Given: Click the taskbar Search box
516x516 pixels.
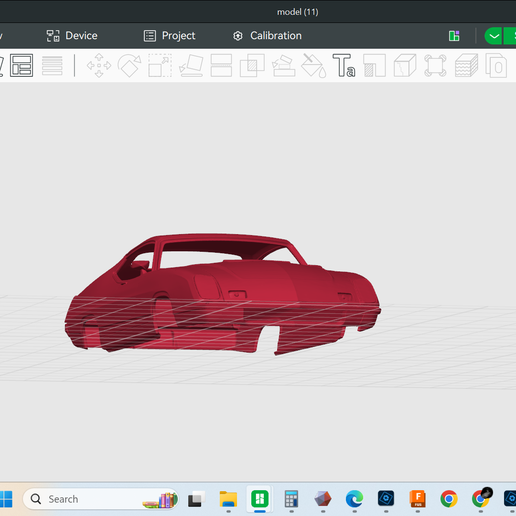Looking at the screenshot, I should (101, 499).
